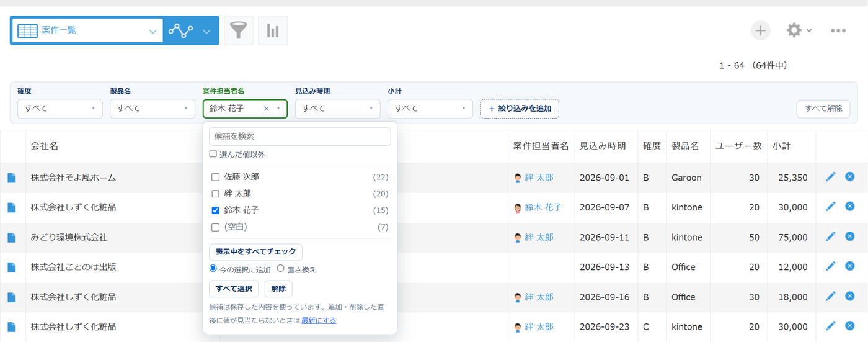The width and height of the screenshot is (868, 342).
Task: Edit pencil icon in the 12,000 row
Action: 831,266
